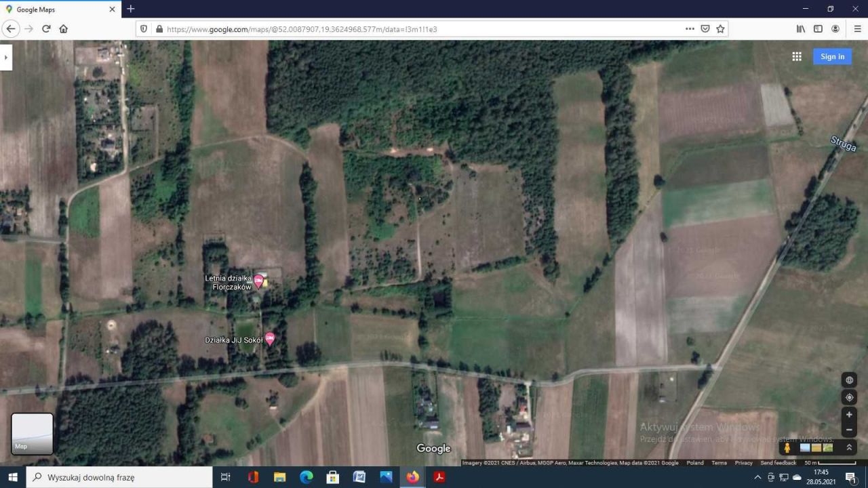Open Adobe Acrobat Reader from the taskbar
Viewport: 868px width, 488px height.
tap(439, 477)
